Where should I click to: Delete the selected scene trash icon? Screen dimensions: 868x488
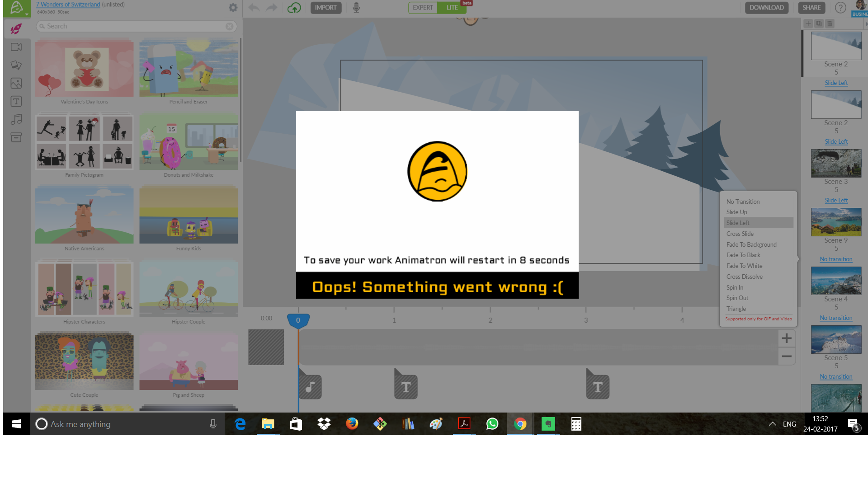click(830, 23)
